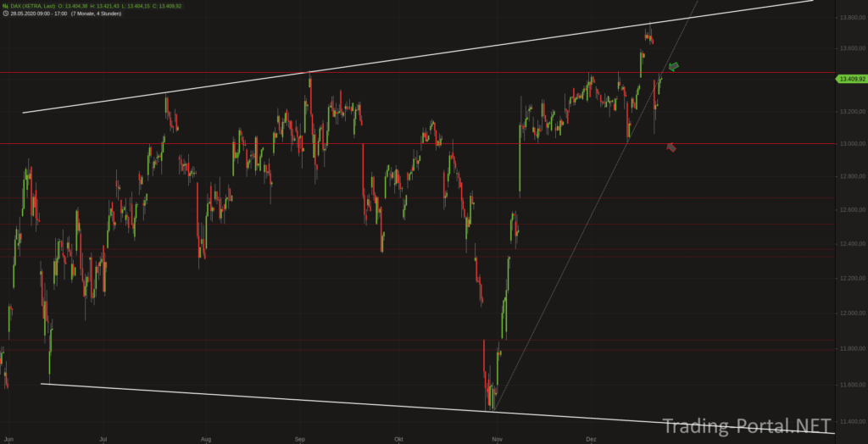
Task: Click the 11.600,00 price axis label
Action: [x=851, y=385]
